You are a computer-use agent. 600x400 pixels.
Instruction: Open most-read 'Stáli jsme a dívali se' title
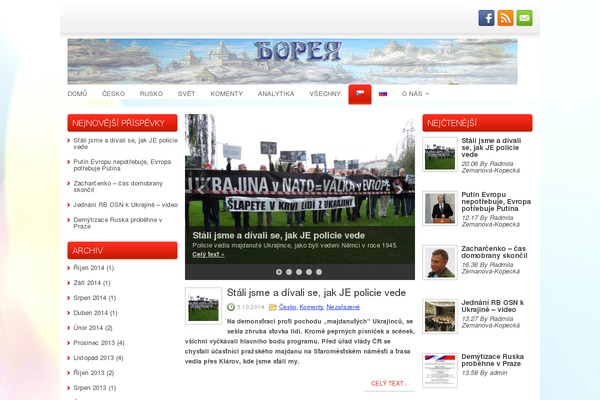491,148
